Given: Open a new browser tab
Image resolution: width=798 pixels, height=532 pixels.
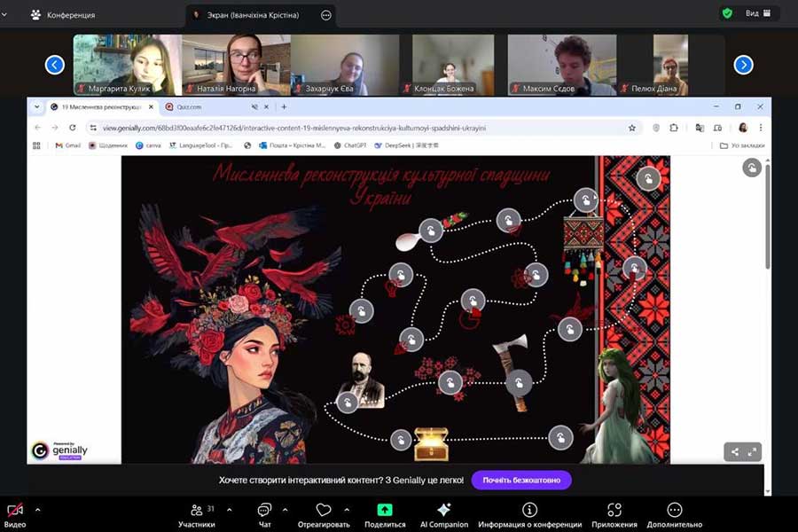Looking at the screenshot, I should (284, 107).
